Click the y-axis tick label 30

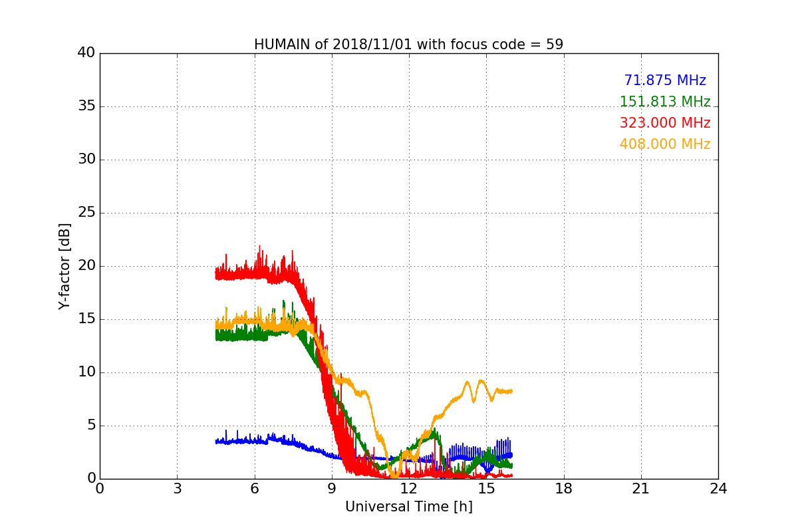click(x=86, y=160)
